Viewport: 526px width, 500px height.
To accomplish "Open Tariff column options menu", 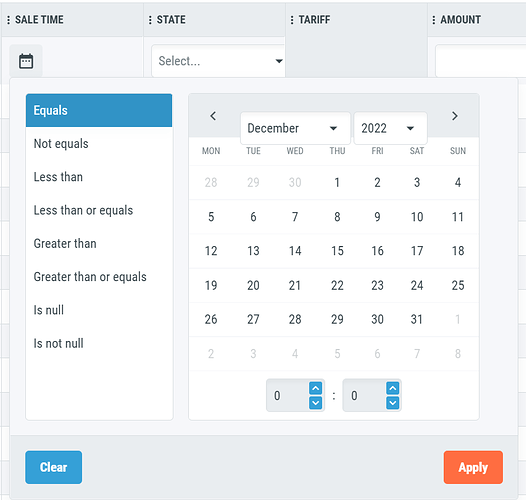I will (x=292, y=20).
